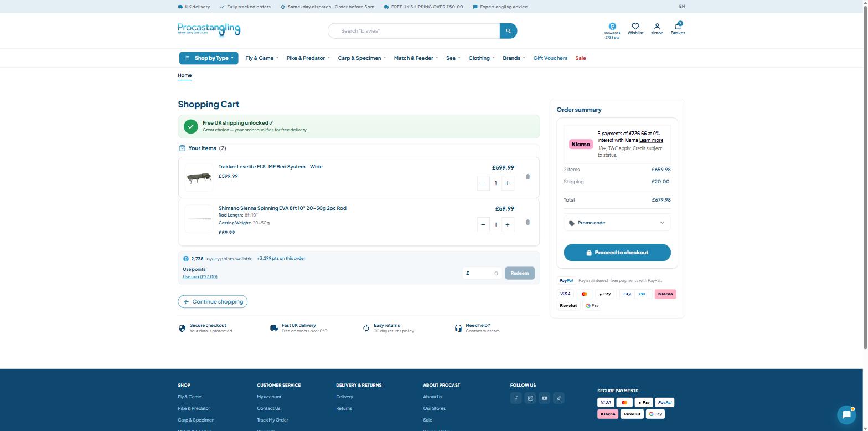Screen dimensions: 868x431
Task: Click the page vertical scrollbar
Action: (865, 177)
